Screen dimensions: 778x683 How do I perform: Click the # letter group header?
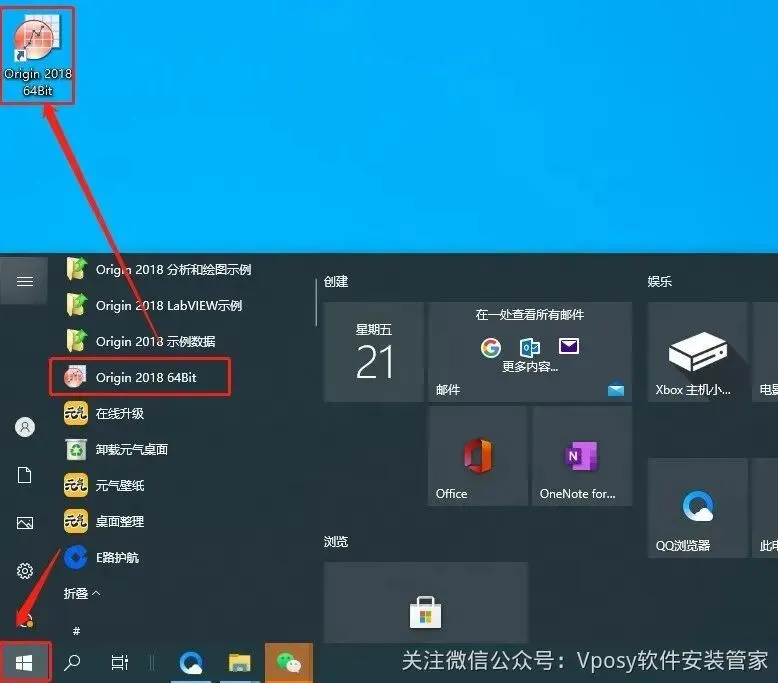[76, 631]
